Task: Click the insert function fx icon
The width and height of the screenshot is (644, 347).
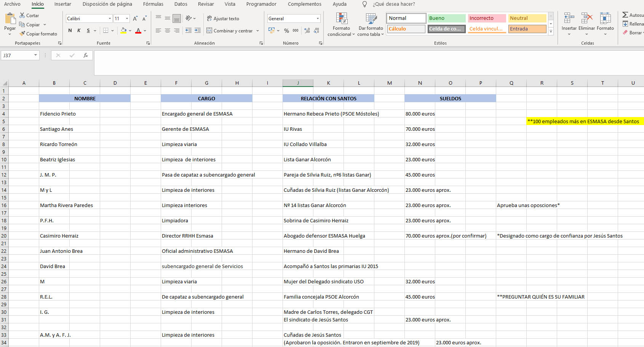Action: point(86,55)
